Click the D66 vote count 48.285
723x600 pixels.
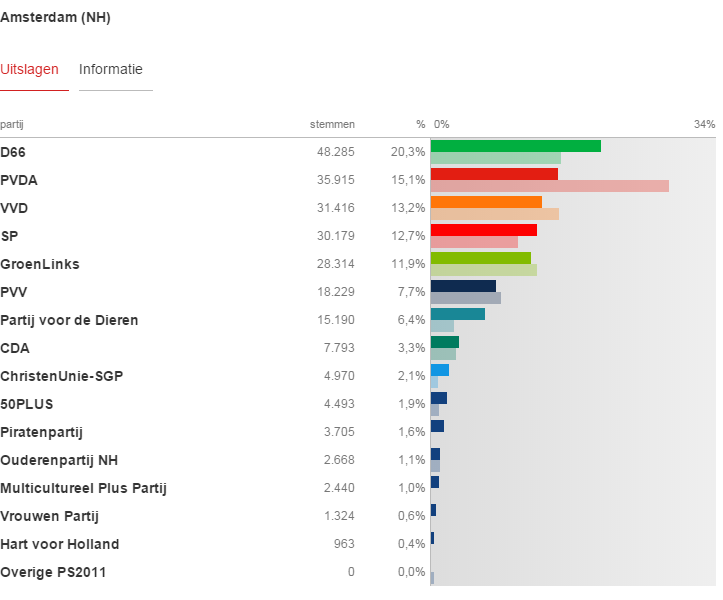point(336,152)
